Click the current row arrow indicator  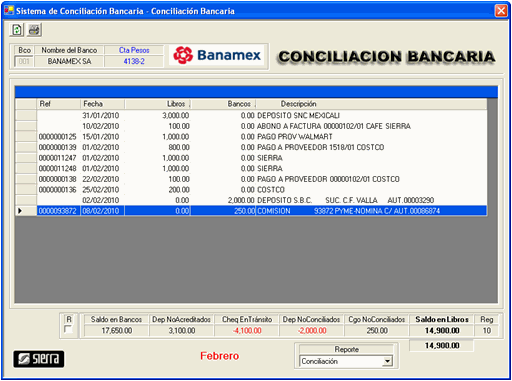click(x=20, y=211)
